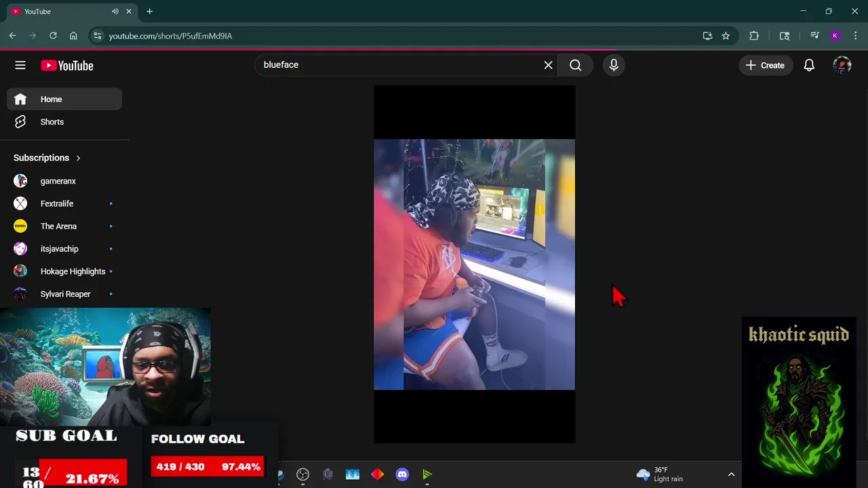This screenshot has height=488, width=868.
Task: Expand Subscriptions section chevron
Action: click(x=78, y=158)
